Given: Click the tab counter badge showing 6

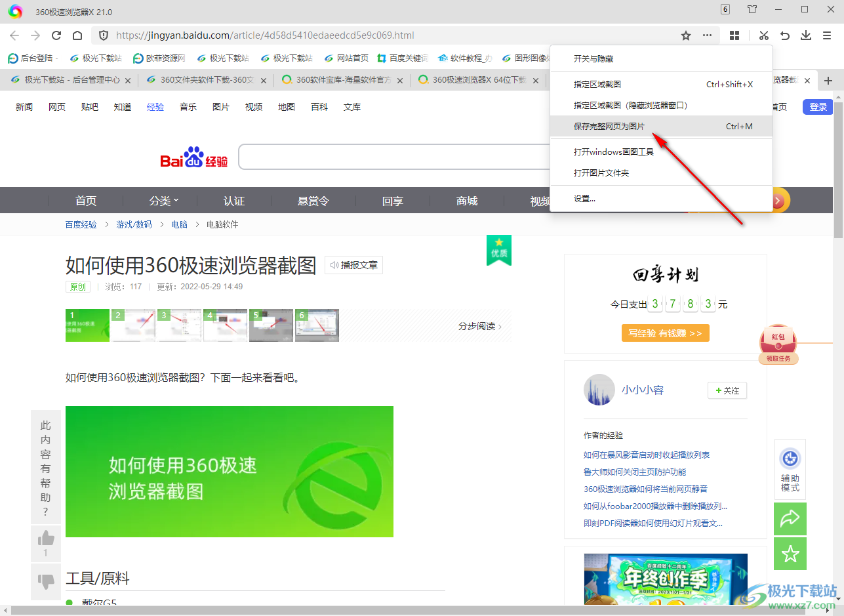Looking at the screenshot, I should coord(725,10).
